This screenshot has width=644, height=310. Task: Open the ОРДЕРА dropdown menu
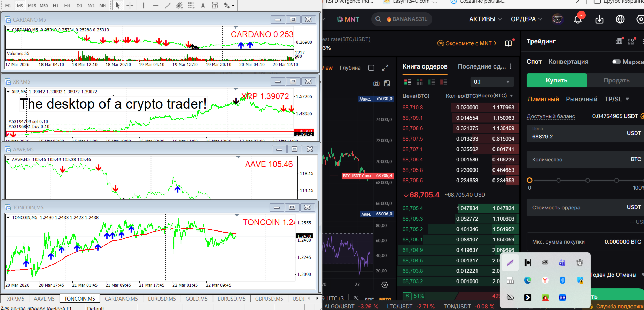pyautogui.click(x=526, y=19)
